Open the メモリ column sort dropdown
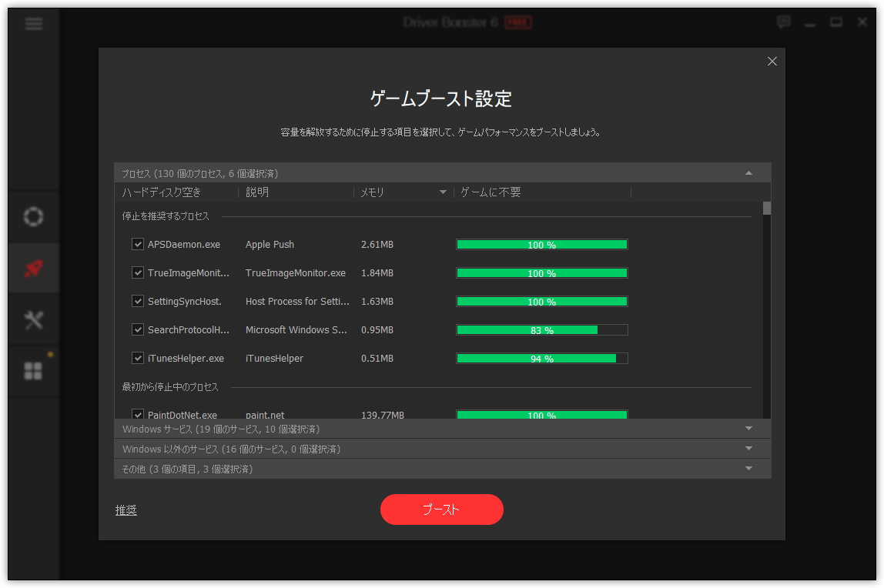This screenshot has width=884, height=588. [x=443, y=192]
